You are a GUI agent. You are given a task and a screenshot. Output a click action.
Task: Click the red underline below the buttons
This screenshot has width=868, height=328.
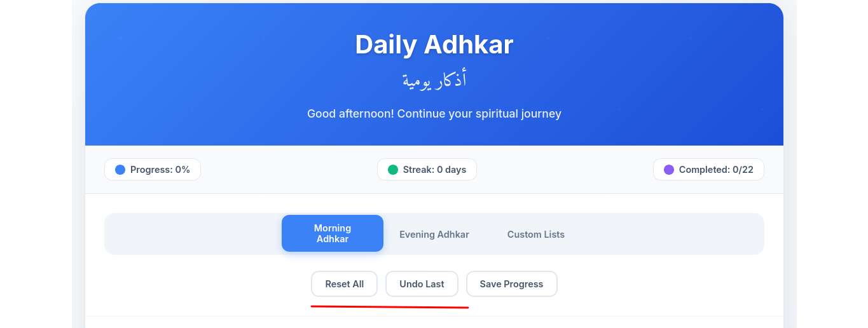coord(389,307)
